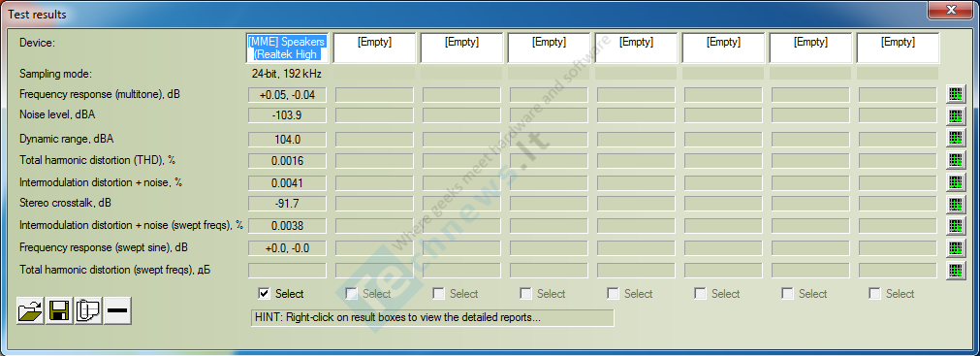Open THD spectrum graph icon
Image resolution: width=980 pixels, height=356 pixels.
[956, 160]
